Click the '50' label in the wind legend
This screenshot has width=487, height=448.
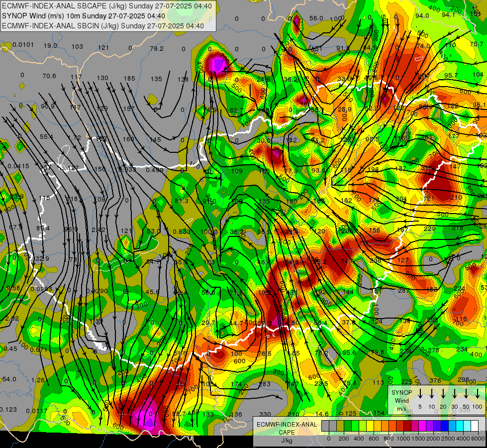point(466,407)
